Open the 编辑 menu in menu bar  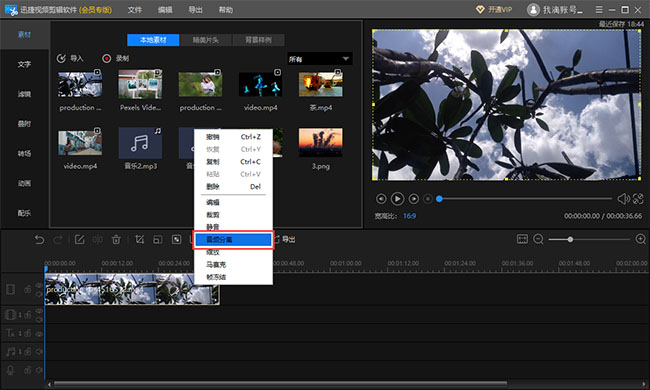click(x=165, y=10)
